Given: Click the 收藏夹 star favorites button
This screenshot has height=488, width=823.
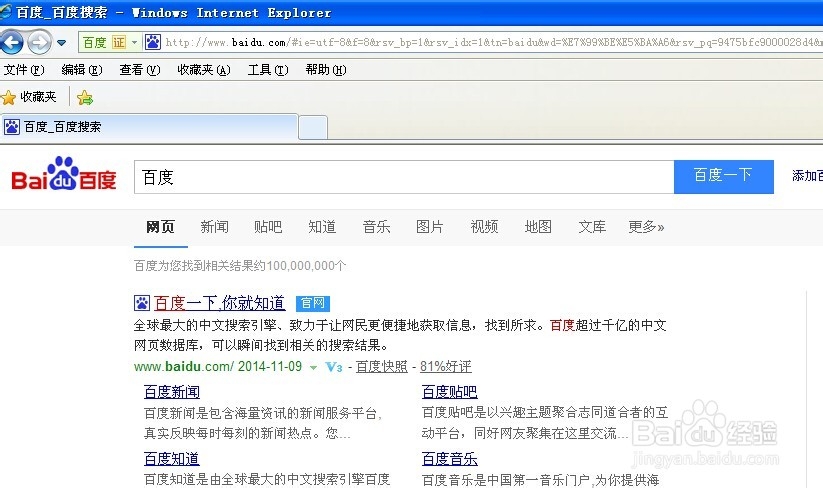Looking at the screenshot, I should click(29, 97).
